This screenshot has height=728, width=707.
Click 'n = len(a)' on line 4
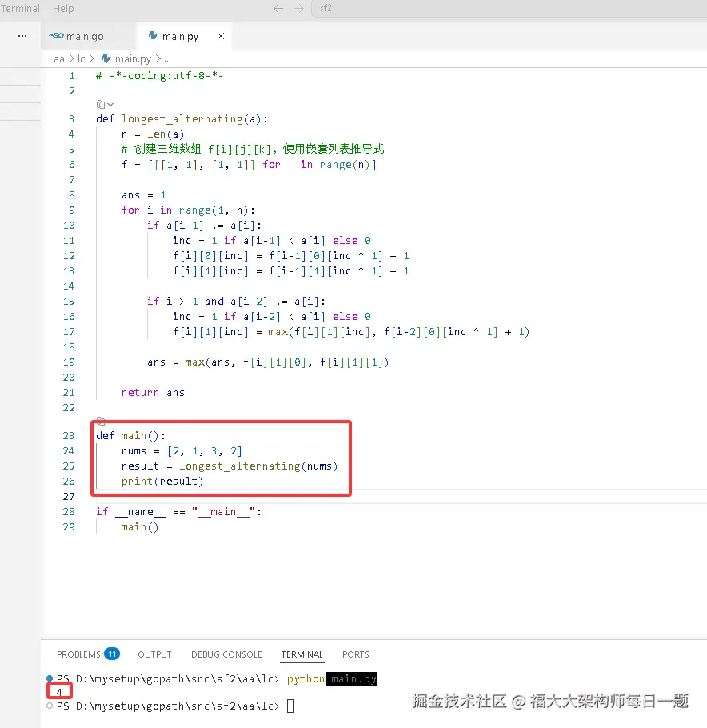(x=153, y=134)
